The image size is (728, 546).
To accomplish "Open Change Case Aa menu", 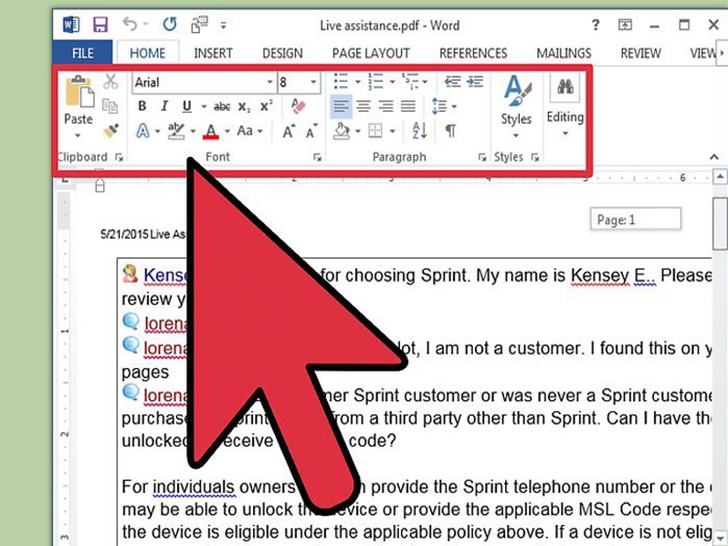I will [x=250, y=131].
